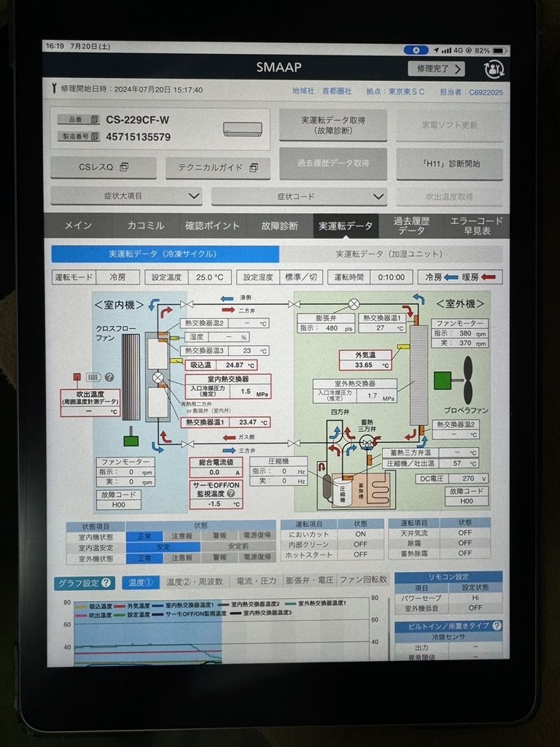Image resolution: width=560 pixels, height=747 pixels.
Task: Switch to the 確認ポイント tab
Action: (x=212, y=225)
